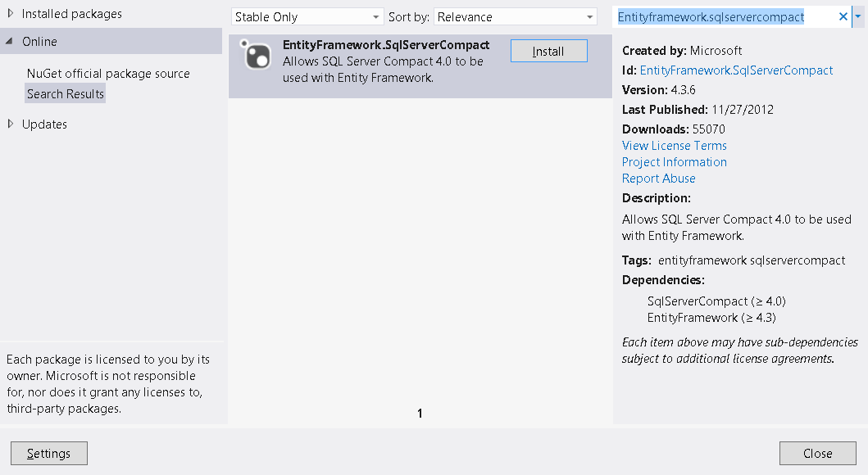Expand the Installed packages node

click(x=11, y=13)
